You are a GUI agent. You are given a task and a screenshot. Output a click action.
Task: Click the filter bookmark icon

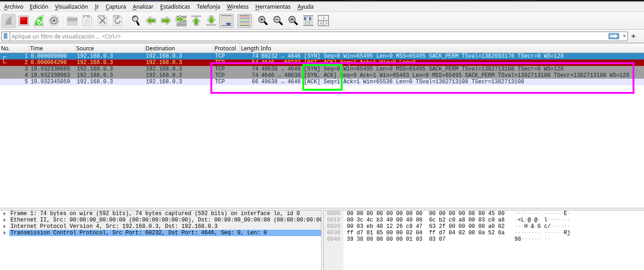tap(5, 36)
